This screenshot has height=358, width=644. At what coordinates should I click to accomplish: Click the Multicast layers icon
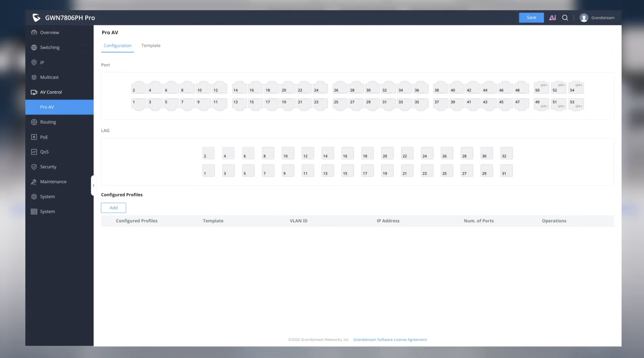(34, 77)
